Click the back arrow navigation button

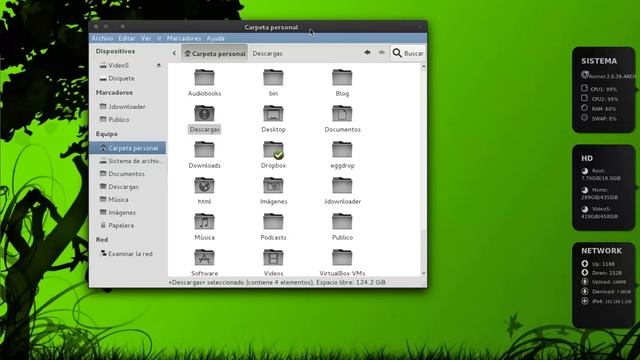(x=367, y=53)
